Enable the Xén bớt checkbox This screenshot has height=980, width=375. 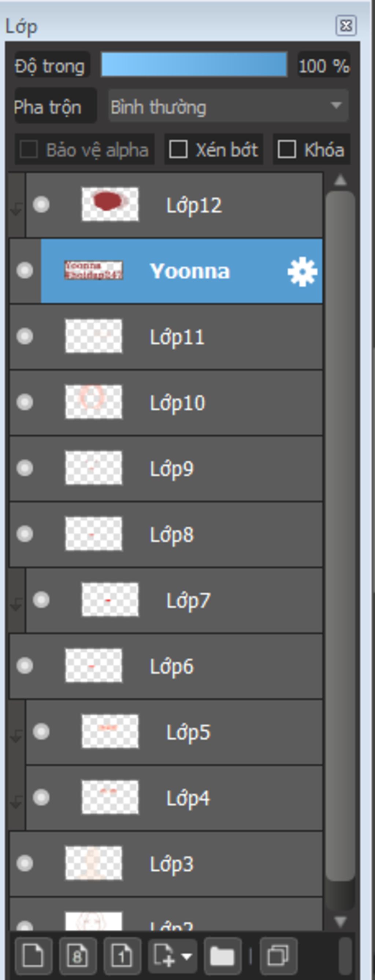click(x=178, y=149)
